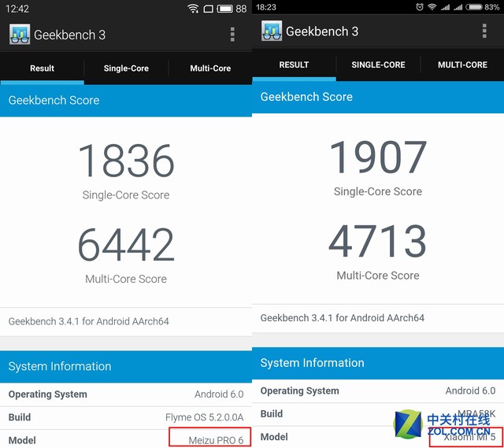Screen dimensions: 504x448
Task: Tap Geekbench 3 app icon on left screen
Action: 20,34
